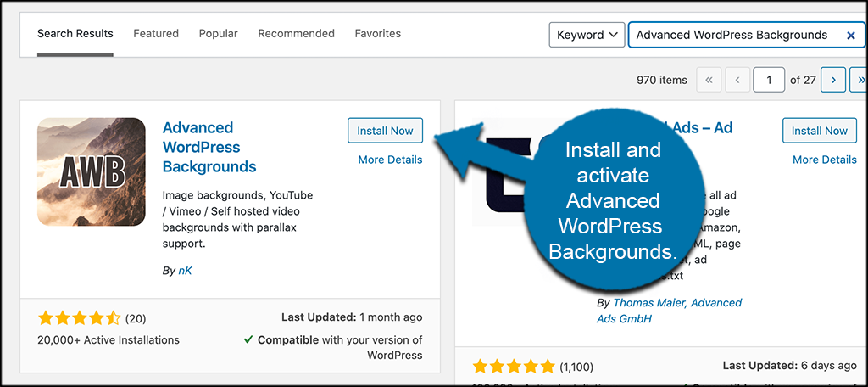Go to the first page of results
The height and width of the screenshot is (387, 868).
(x=709, y=80)
